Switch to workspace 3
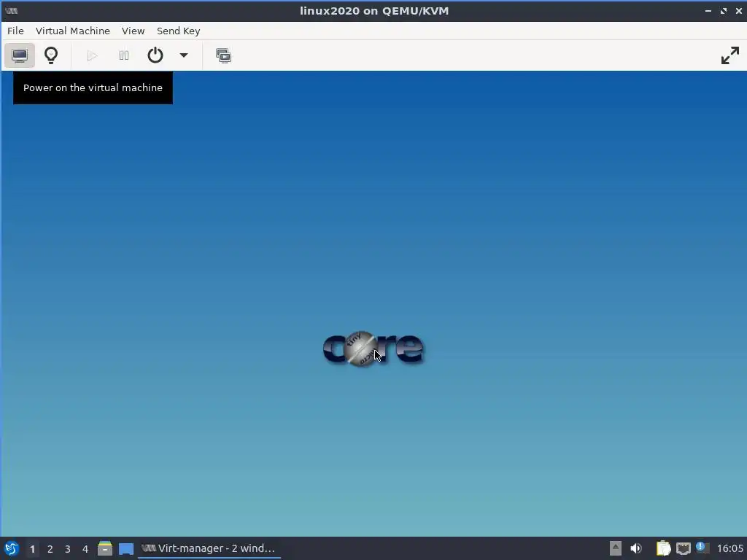The width and height of the screenshot is (747, 560). coord(68,549)
